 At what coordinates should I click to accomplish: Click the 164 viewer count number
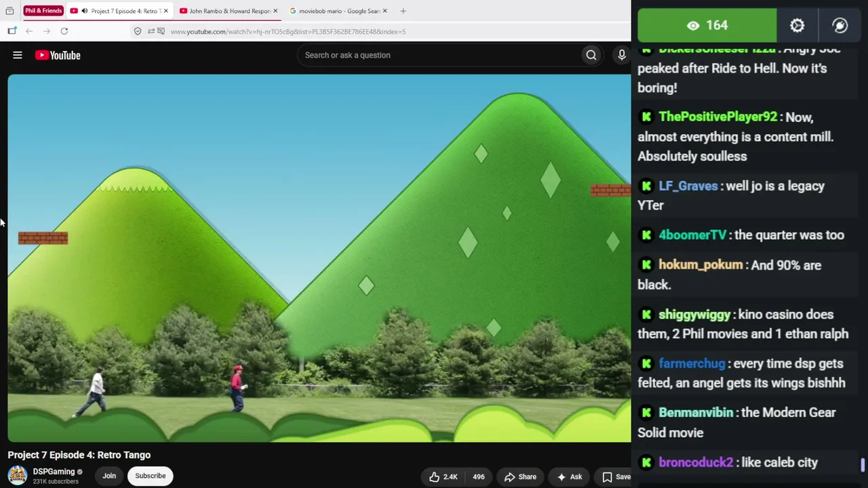717,26
